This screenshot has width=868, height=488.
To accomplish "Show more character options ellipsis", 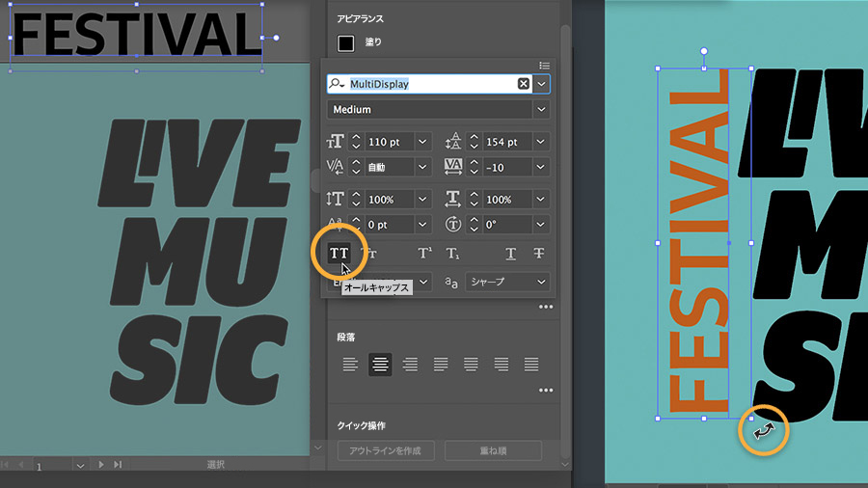I will (x=546, y=307).
